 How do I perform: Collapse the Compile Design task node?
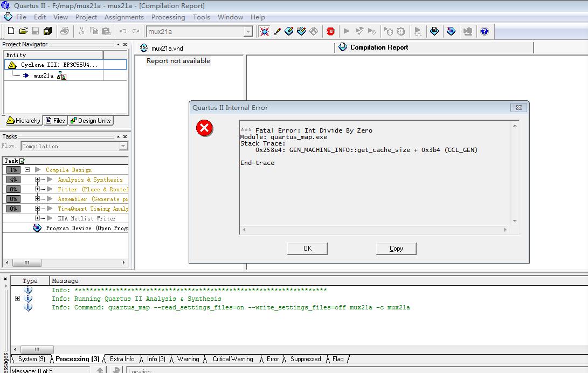27,170
